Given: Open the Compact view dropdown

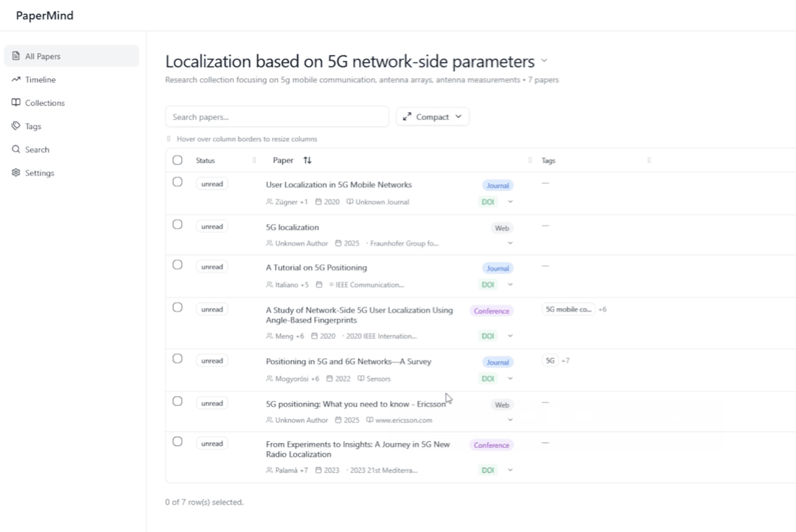Looking at the screenshot, I should [433, 116].
